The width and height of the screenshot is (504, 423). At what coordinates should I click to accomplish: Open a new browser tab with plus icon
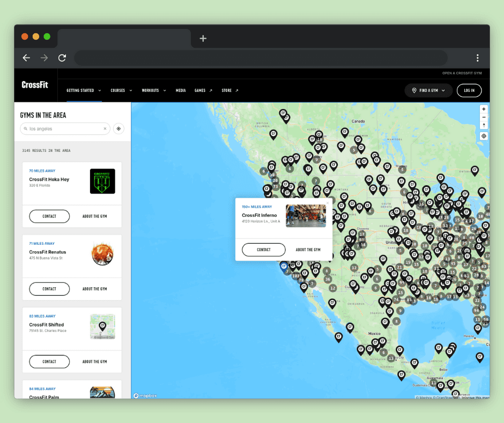(x=203, y=39)
